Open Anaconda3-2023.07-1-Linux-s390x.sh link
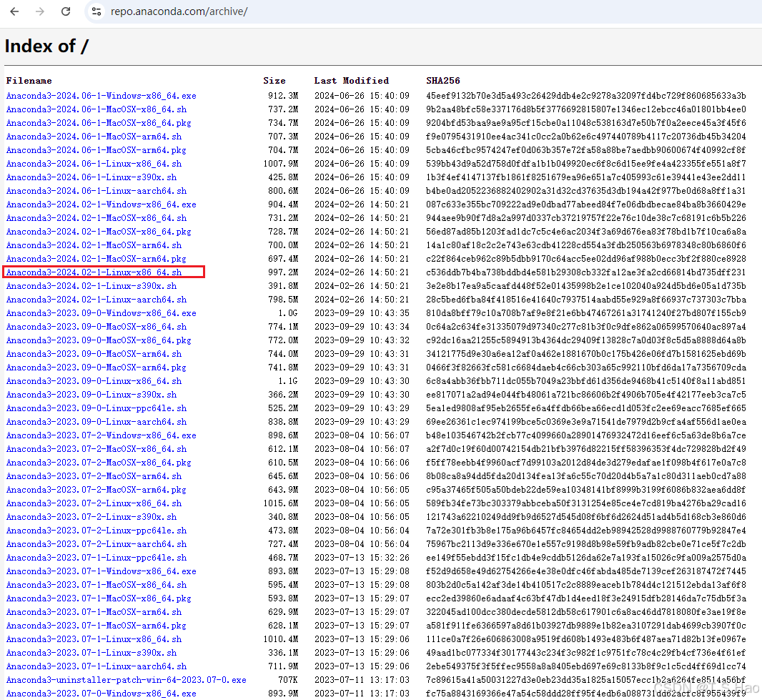This screenshot has width=762, height=700. 91,654
